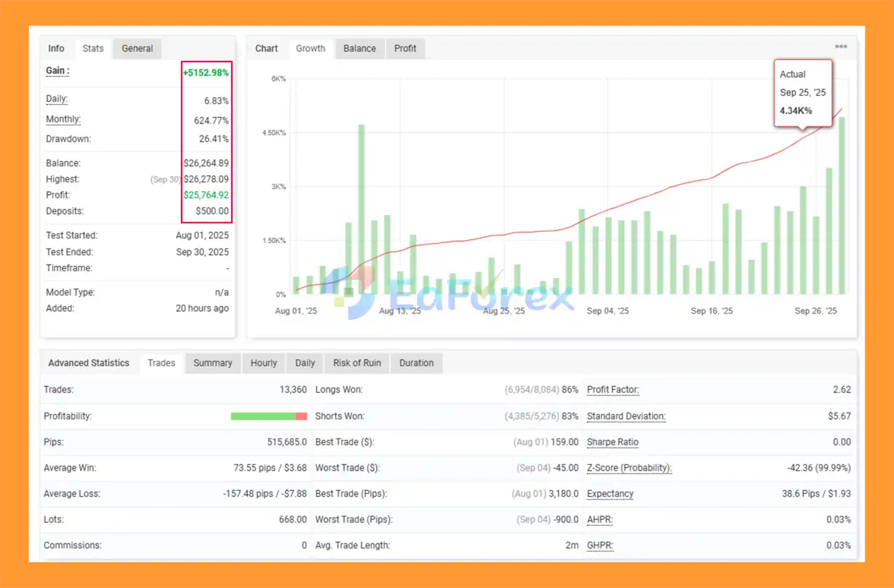Screen dimensions: 894x588
Task: Click the Actual Sep 25 chart tooltip
Action: point(803,92)
